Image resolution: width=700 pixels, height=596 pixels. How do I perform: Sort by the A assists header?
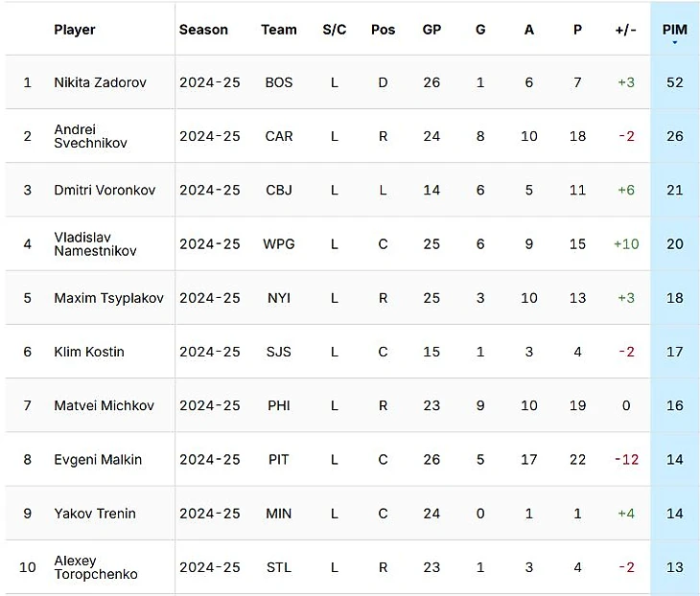coord(529,30)
